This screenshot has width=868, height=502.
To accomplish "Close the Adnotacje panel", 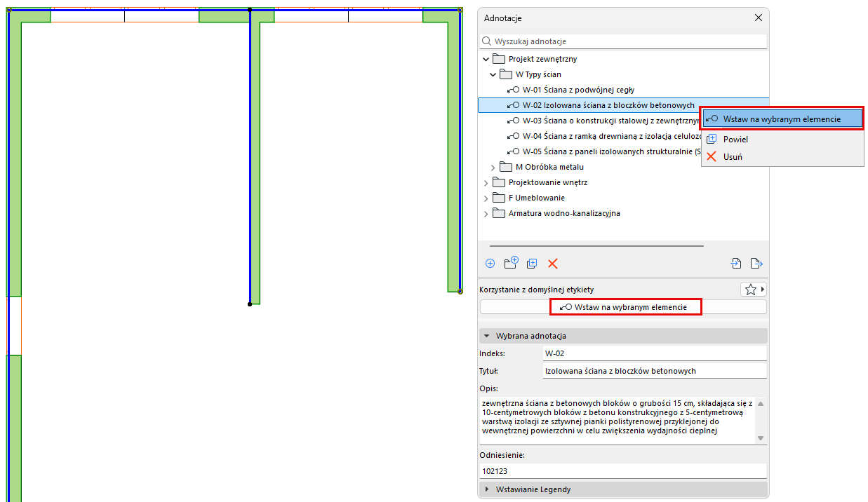I will pos(758,18).
